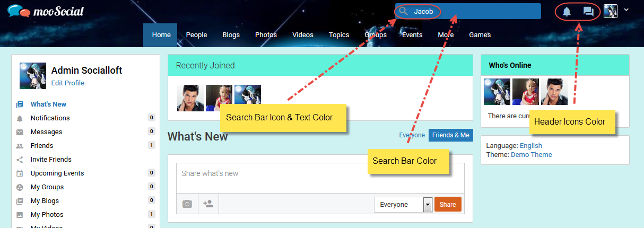Click the My Blogs sidebar icon
The height and width of the screenshot is (228, 644).
point(20,201)
